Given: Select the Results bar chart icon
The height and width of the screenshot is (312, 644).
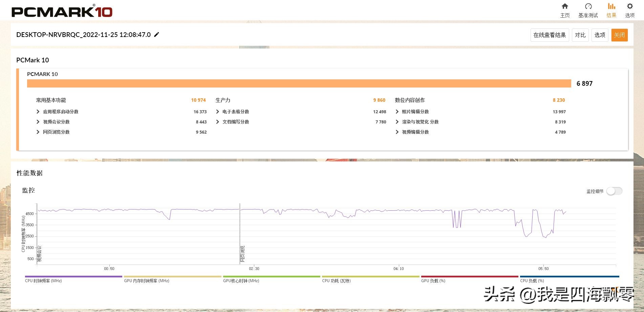Looking at the screenshot, I should (x=611, y=6).
